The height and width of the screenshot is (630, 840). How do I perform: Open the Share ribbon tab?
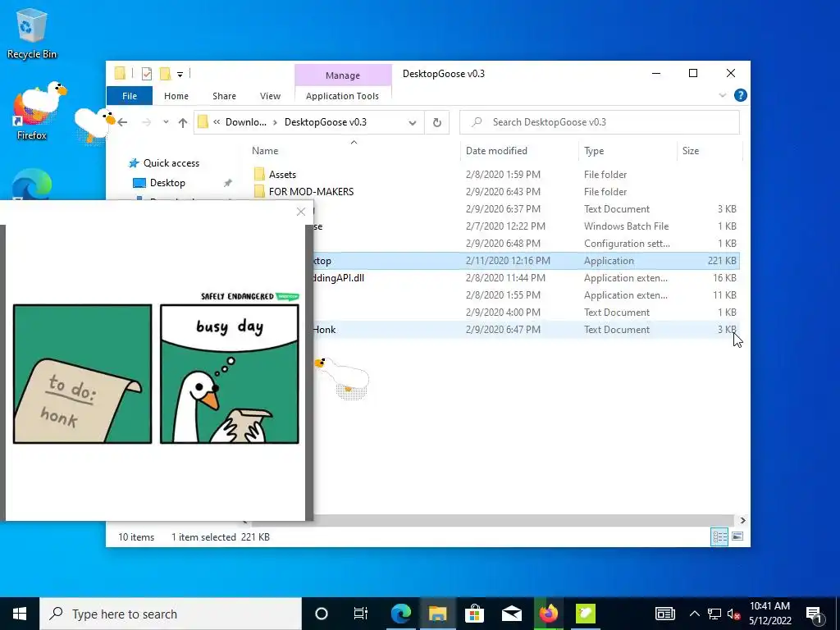coord(224,96)
